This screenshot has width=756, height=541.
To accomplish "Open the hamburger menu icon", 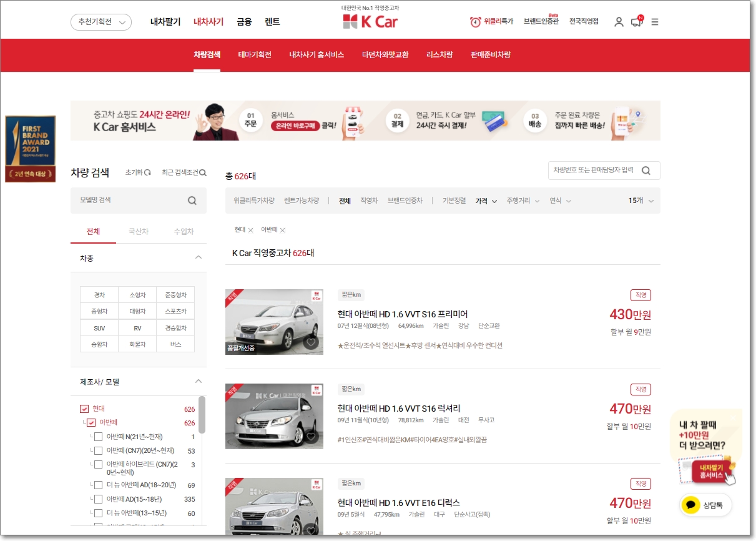I will click(x=655, y=22).
